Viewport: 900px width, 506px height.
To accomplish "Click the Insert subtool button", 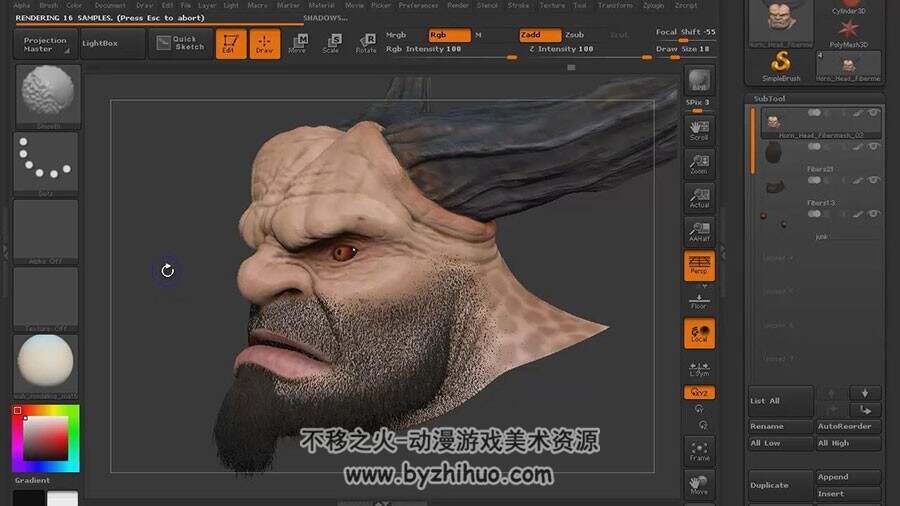I will pyautogui.click(x=848, y=493).
